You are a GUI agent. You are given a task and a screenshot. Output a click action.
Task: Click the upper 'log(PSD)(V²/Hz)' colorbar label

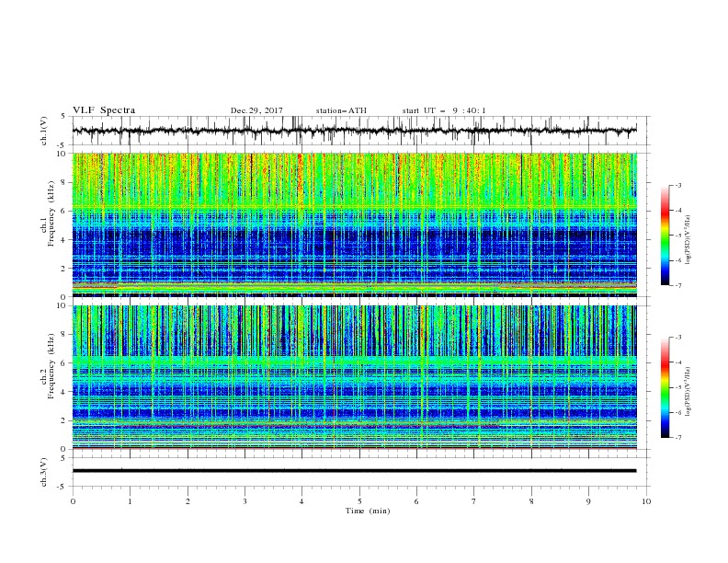[x=688, y=240]
